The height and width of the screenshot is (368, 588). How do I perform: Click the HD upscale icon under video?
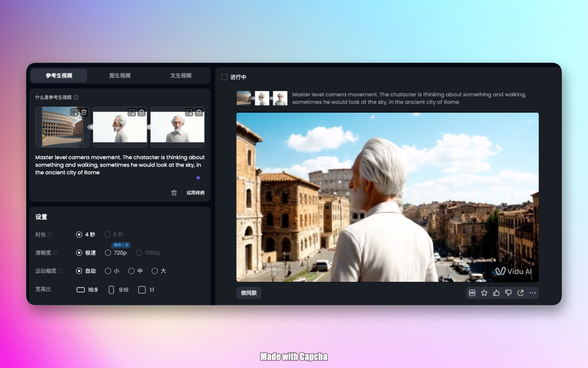click(472, 293)
